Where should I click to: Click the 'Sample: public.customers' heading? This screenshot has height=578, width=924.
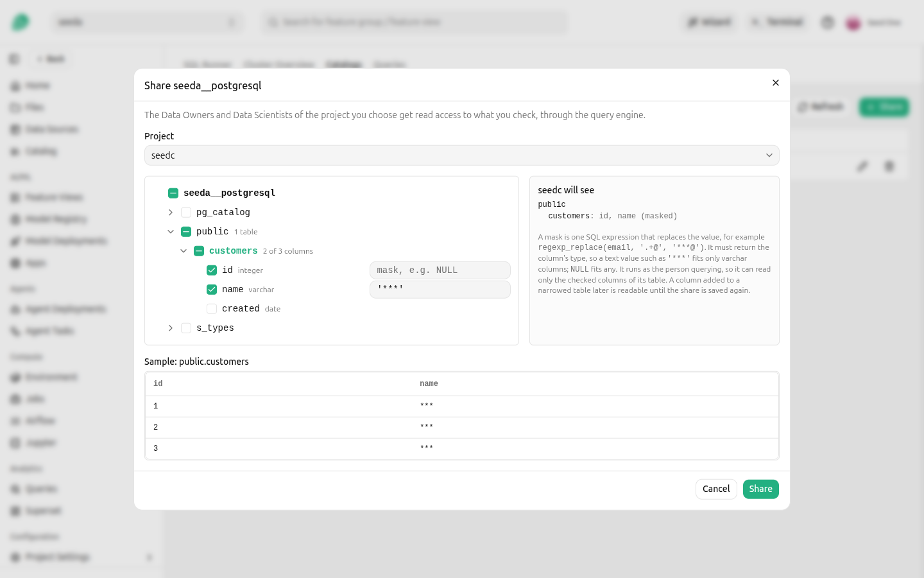(196, 362)
